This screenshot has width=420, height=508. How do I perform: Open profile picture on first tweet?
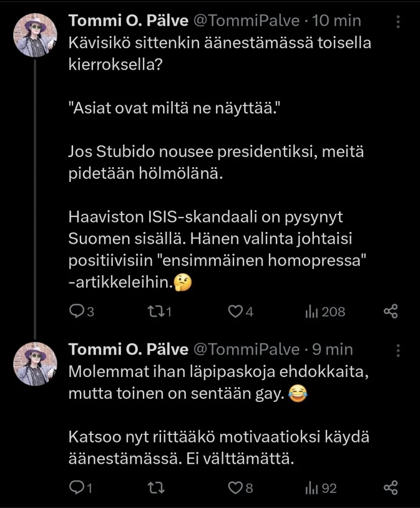tap(34, 34)
